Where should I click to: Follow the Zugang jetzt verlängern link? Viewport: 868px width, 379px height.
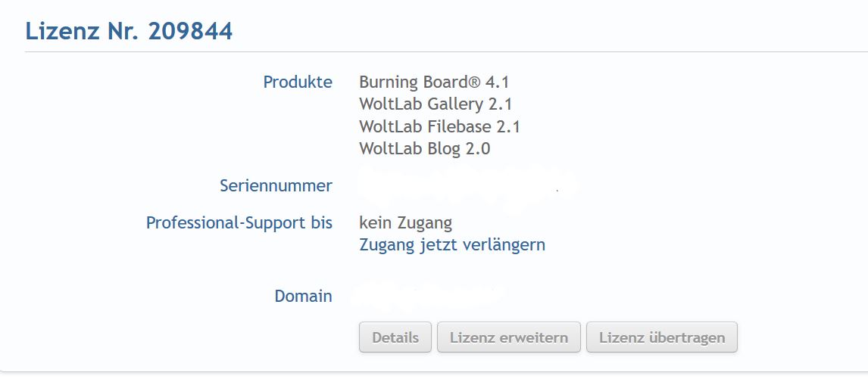click(452, 244)
